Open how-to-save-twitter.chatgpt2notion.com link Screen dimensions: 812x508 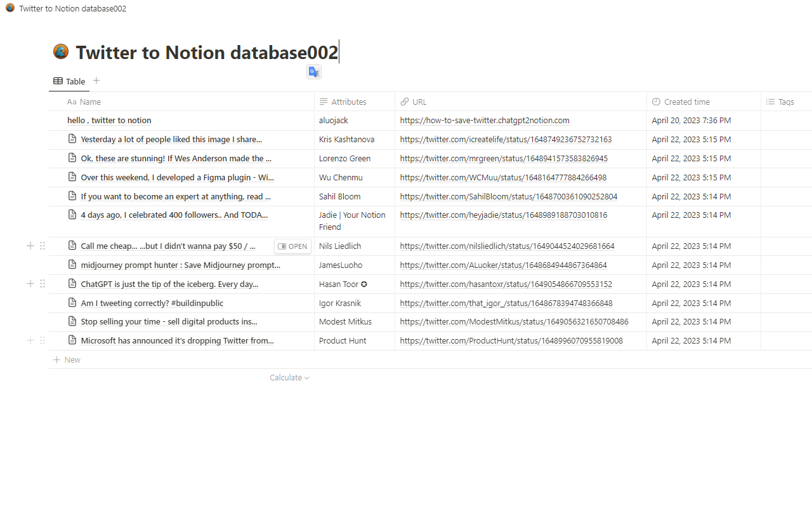(485, 120)
